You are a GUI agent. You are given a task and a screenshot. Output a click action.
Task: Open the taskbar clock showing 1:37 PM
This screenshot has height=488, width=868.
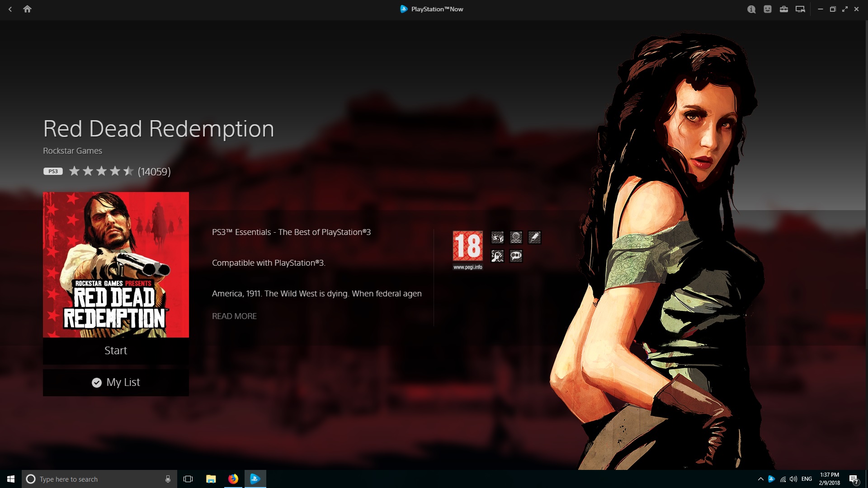point(829,479)
